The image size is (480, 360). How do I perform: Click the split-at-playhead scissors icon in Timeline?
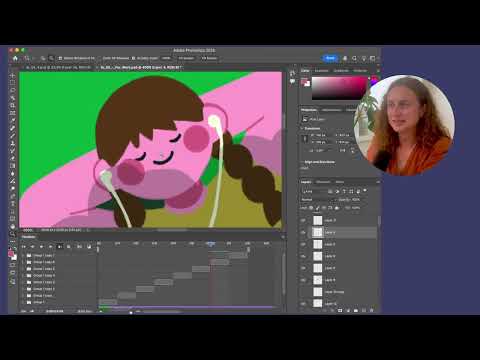click(80, 247)
